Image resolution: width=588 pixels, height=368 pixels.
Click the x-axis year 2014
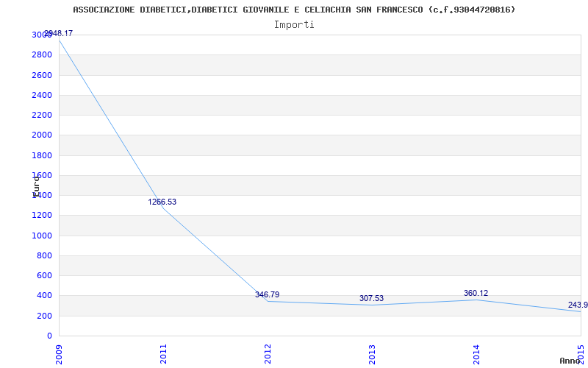click(x=476, y=355)
